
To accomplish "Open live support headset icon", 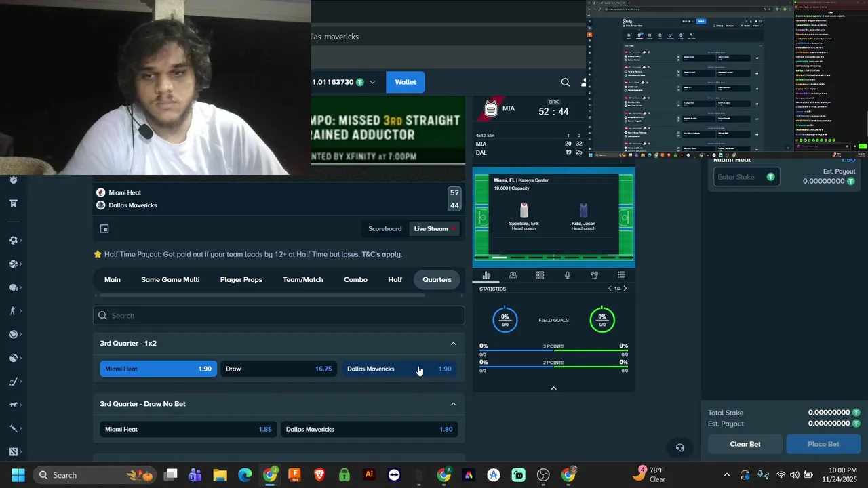I will coord(679,447).
